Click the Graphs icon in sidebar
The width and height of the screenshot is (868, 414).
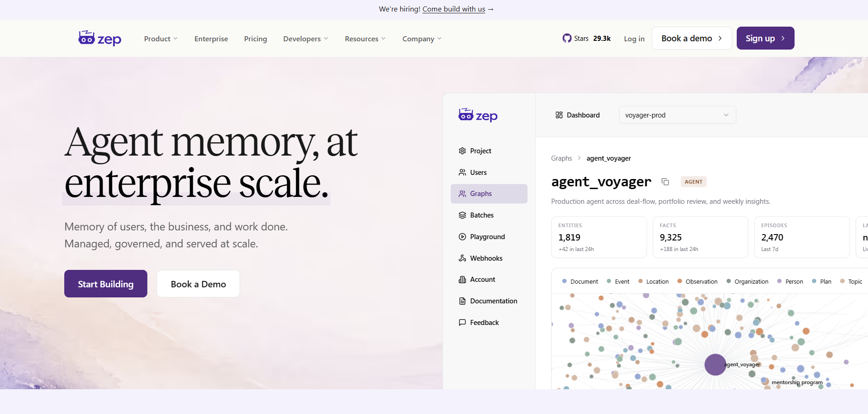(462, 194)
